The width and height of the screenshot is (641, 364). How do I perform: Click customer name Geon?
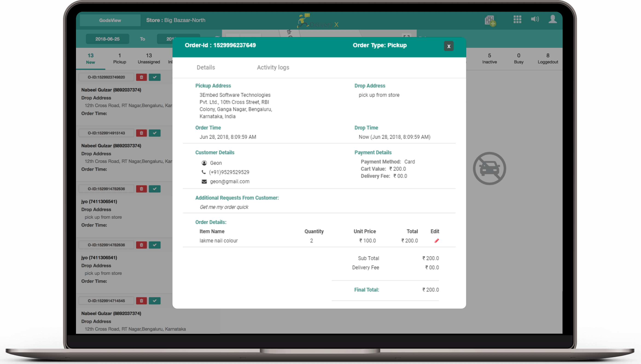tap(216, 163)
